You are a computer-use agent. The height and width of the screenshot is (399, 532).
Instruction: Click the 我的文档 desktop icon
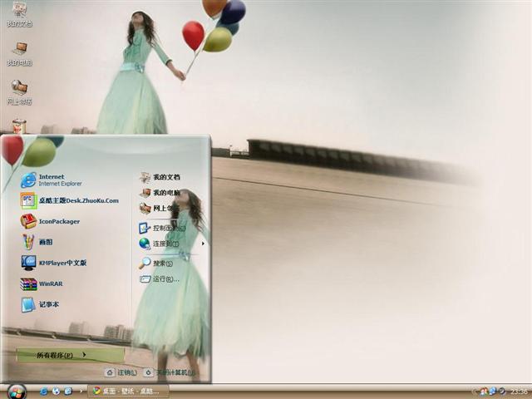point(19,14)
